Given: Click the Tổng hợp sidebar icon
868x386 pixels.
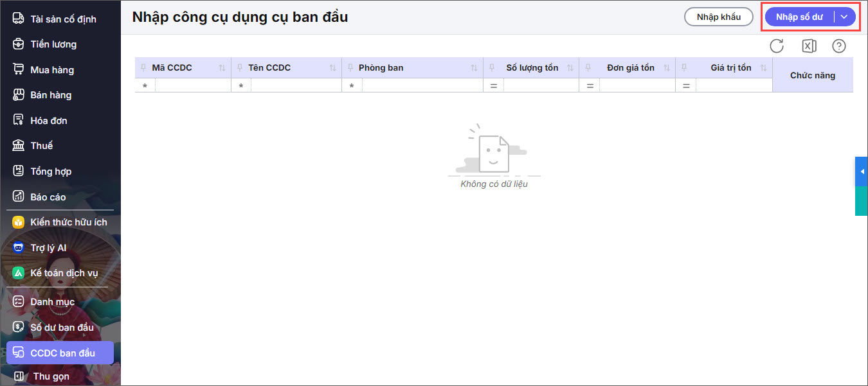Looking at the screenshot, I should [19, 171].
